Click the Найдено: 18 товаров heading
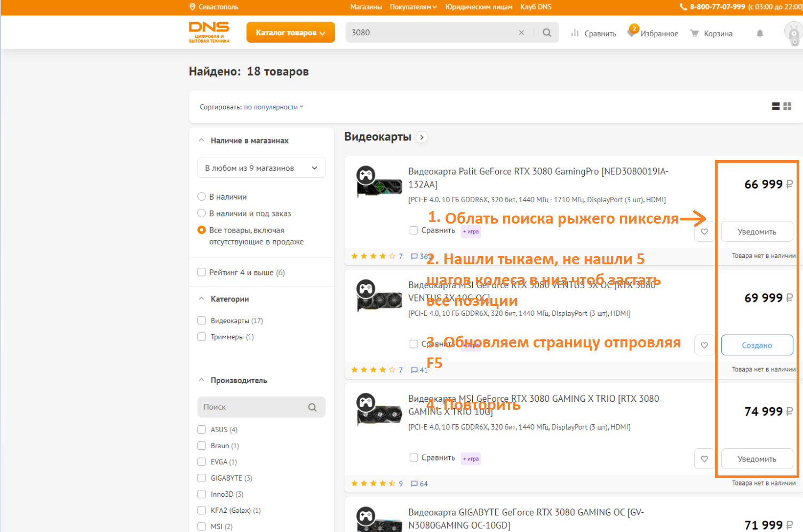Image resolution: width=803 pixels, height=532 pixels. pos(249,72)
